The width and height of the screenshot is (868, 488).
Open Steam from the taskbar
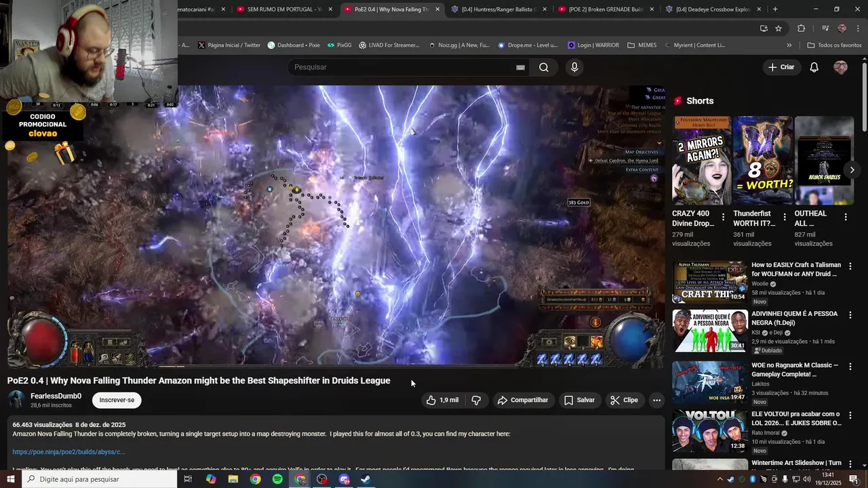[366, 479]
